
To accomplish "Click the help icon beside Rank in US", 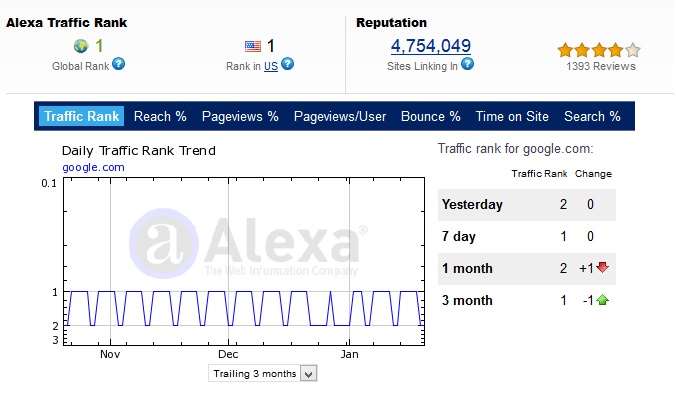I will point(288,64).
